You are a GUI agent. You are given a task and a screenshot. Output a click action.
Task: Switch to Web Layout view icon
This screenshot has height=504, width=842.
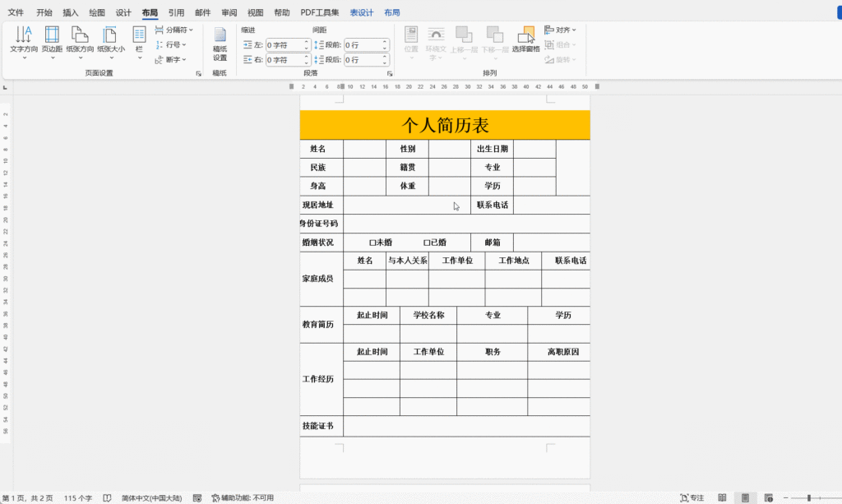769,498
